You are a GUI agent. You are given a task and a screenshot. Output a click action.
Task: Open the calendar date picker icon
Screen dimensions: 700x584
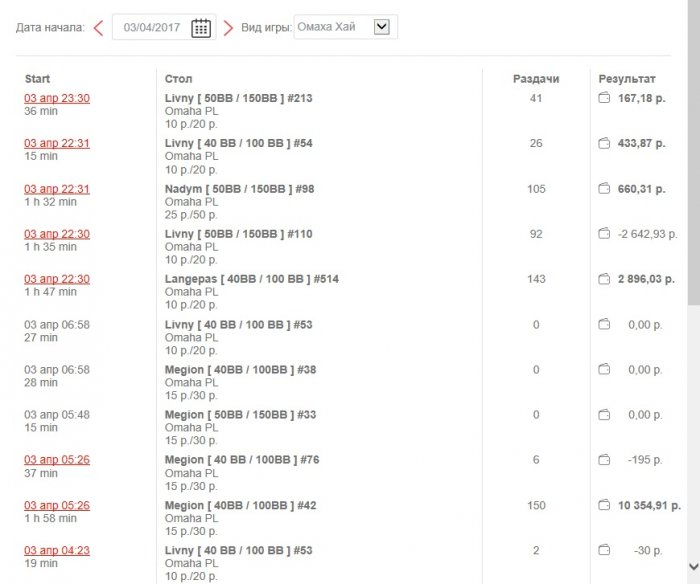tap(201, 28)
